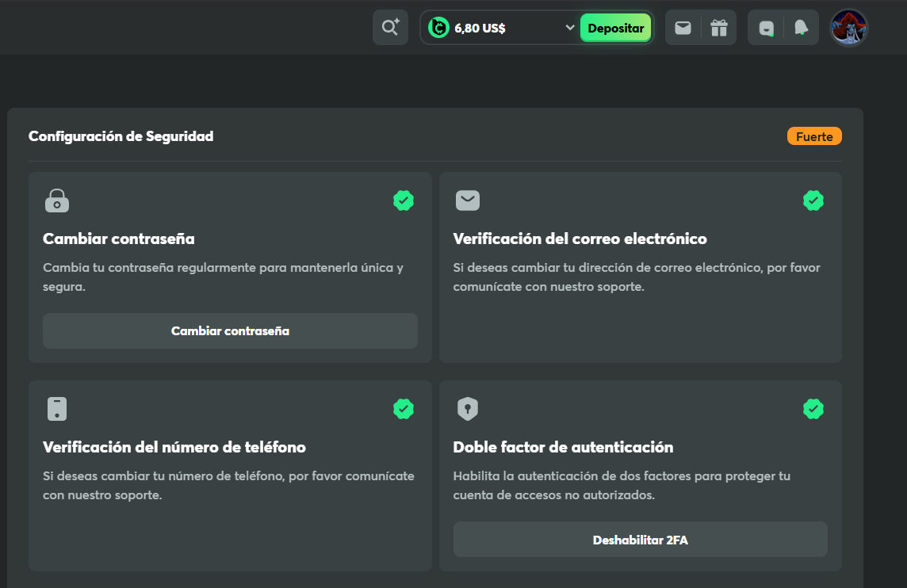Open the search with sparkle icon
The image size is (907, 588).
[390, 28]
